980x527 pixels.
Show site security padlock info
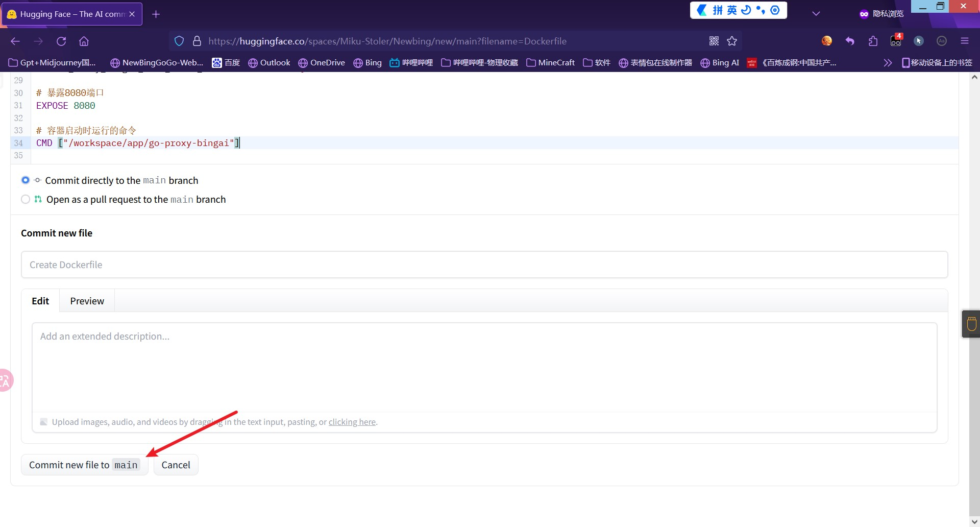point(197,41)
